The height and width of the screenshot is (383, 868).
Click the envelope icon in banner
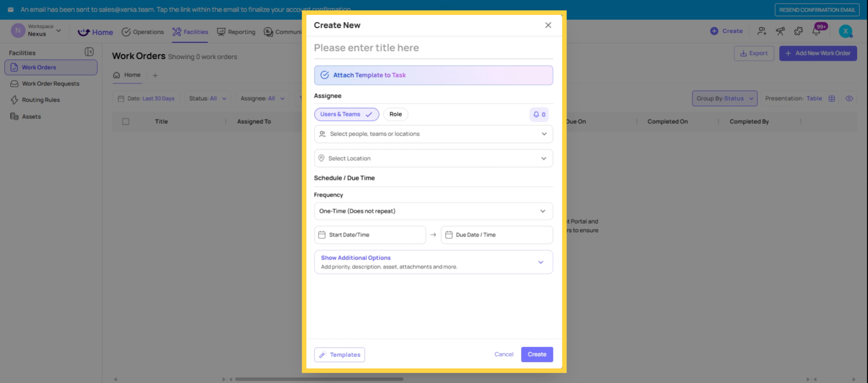10,9
